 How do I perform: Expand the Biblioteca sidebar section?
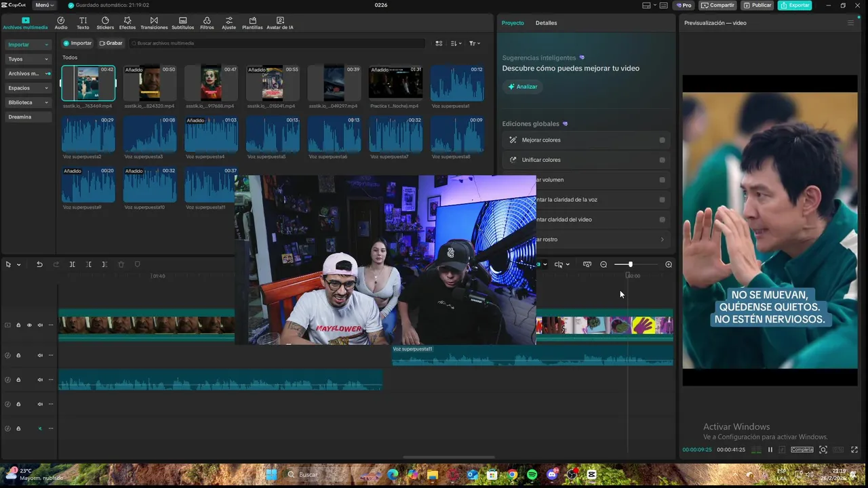click(x=46, y=102)
